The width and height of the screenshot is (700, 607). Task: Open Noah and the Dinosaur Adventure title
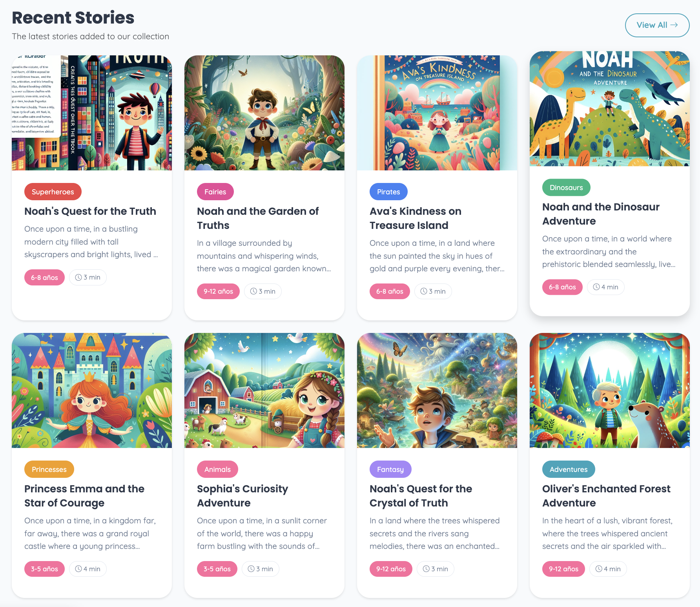601,214
